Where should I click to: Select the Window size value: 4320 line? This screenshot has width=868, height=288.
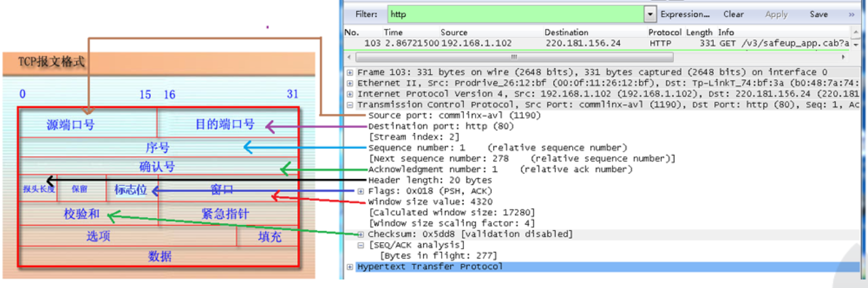pyautogui.click(x=430, y=201)
